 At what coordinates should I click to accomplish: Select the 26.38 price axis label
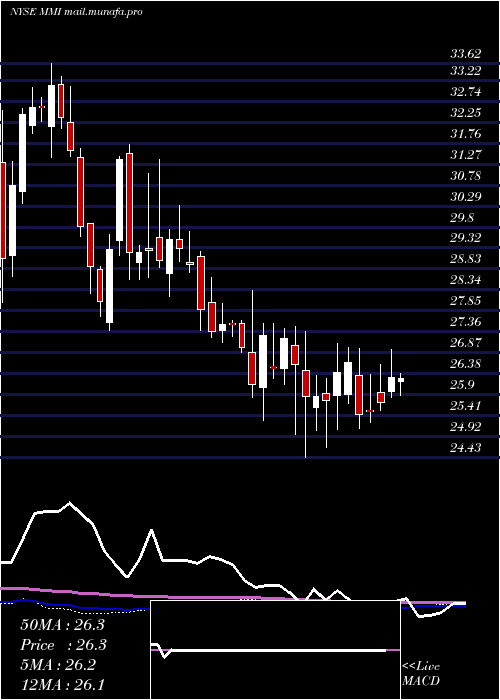(x=466, y=363)
